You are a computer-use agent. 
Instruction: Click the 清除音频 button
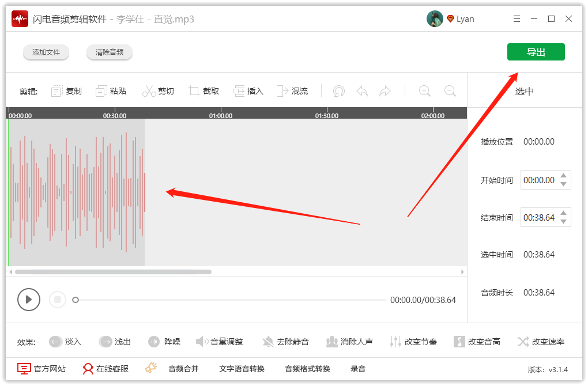tap(110, 52)
